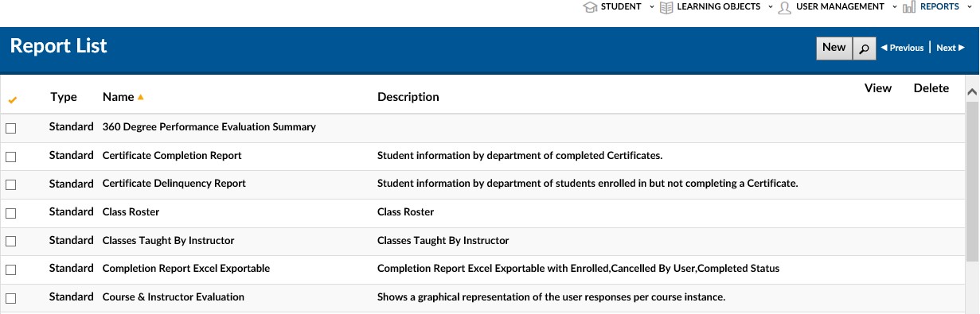Image resolution: width=980 pixels, height=314 pixels.
Task: Click the Student graduation cap icon
Action: (x=590, y=7)
